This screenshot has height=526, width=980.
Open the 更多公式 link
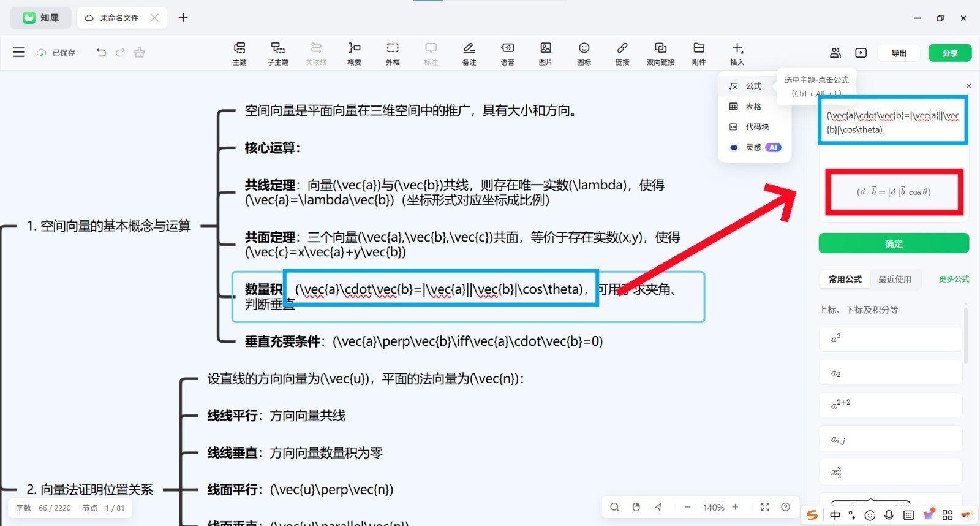click(954, 280)
